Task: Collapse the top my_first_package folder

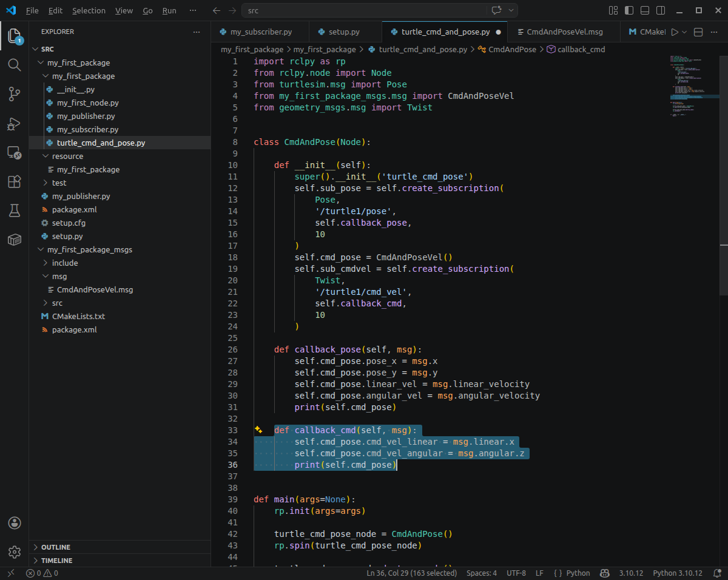Action: coord(41,62)
